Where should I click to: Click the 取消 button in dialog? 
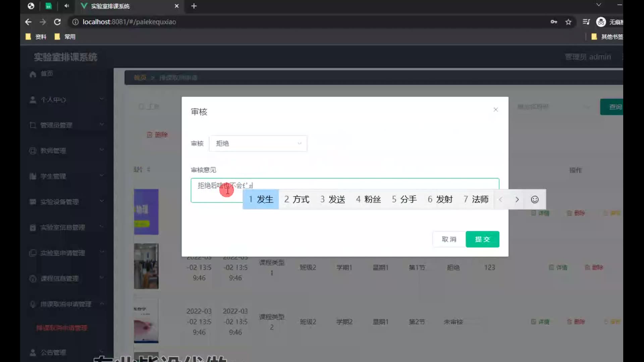pos(449,239)
